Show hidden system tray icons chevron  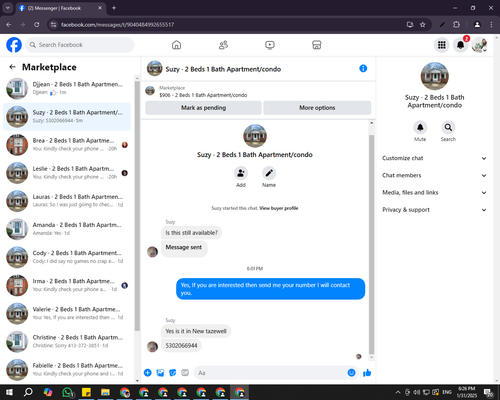point(398,392)
